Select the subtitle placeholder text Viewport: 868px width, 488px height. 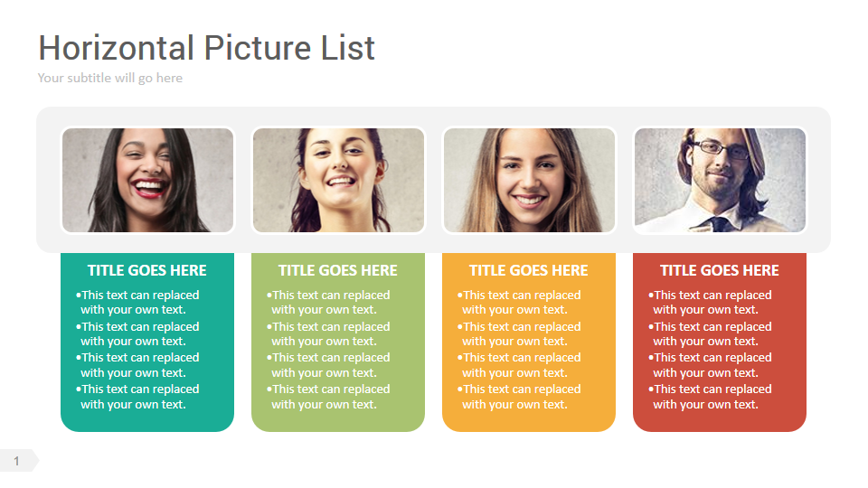coord(110,79)
